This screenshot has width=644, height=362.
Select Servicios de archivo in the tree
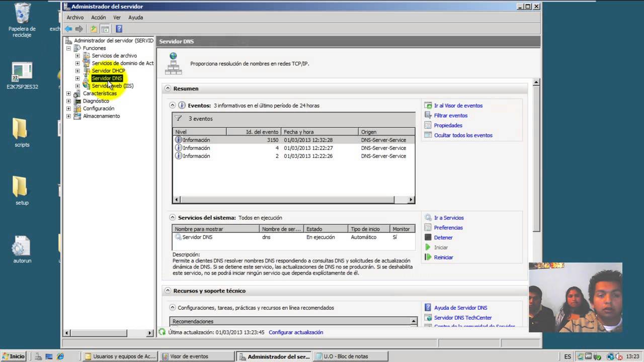pos(114,56)
